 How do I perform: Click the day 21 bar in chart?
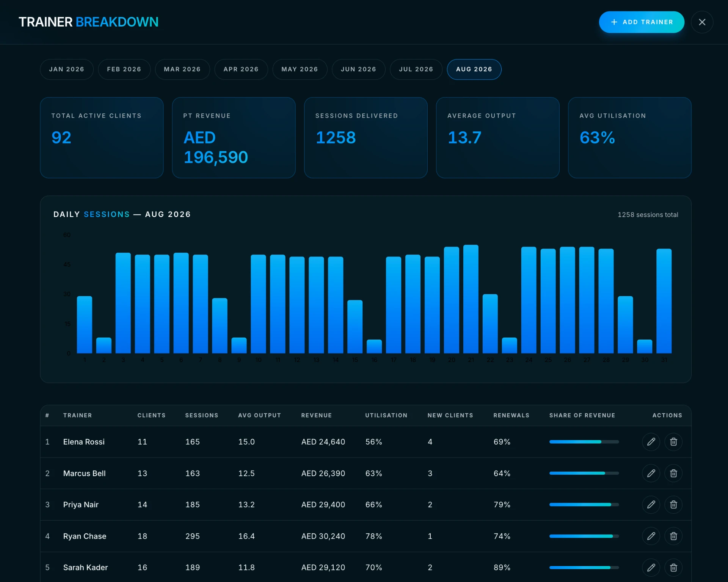pyautogui.click(x=471, y=299)
